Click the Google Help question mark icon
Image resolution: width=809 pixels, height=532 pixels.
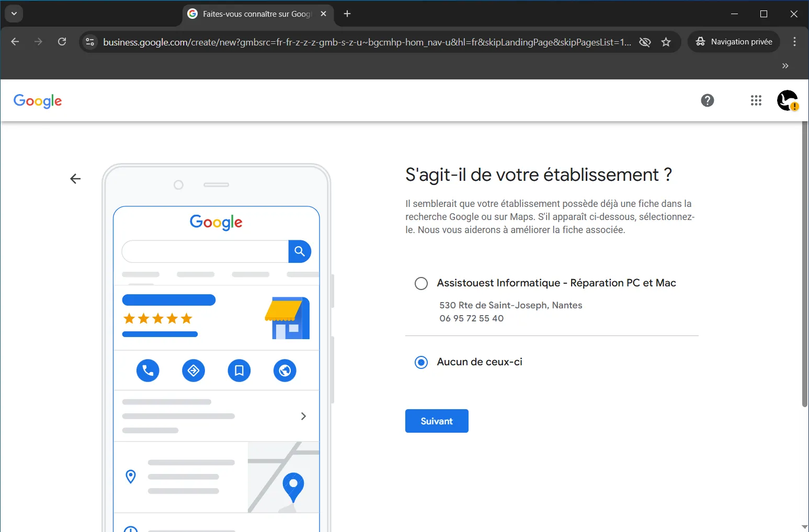click(707, 100)
